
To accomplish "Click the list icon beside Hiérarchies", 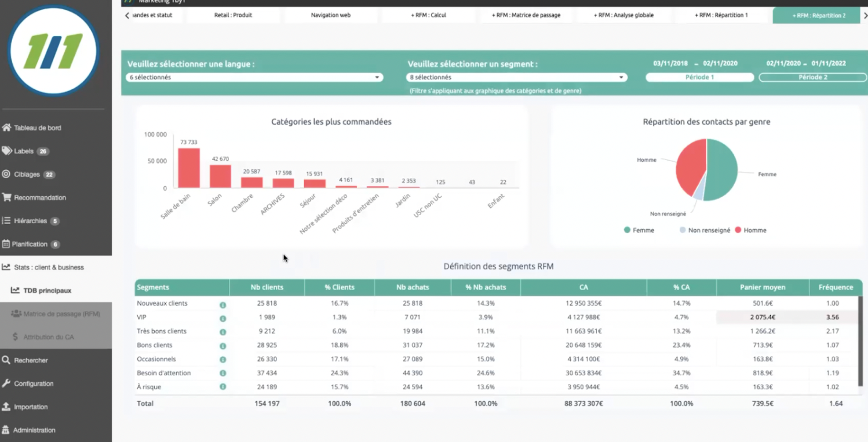I will [x=6, y=220].
